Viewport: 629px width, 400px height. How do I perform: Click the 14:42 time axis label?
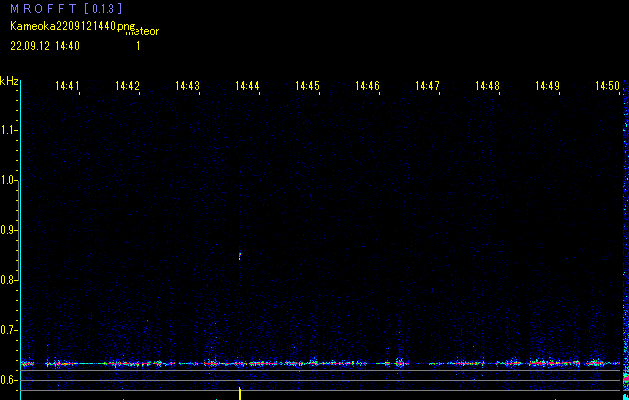(x=127, y=86)
